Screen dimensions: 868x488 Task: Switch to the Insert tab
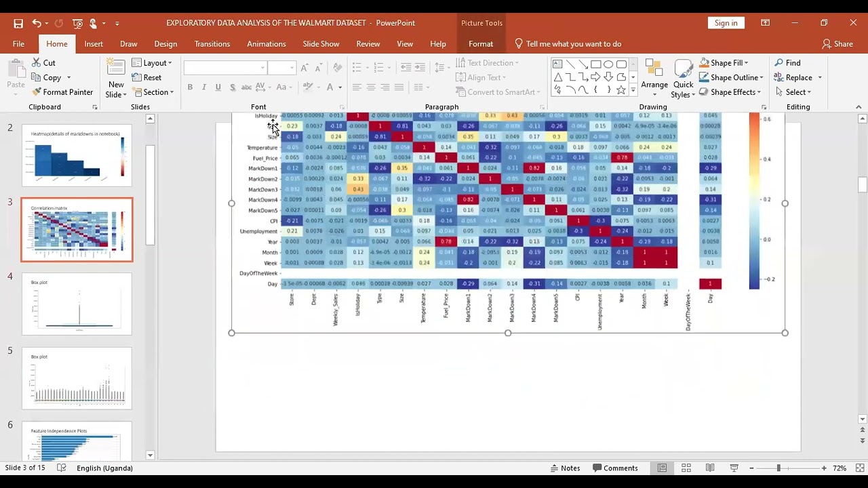(x=94, y=44)
